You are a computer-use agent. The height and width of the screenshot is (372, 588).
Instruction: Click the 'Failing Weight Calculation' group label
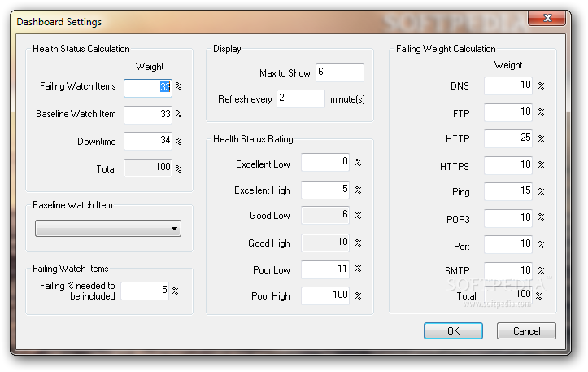point(446,49)
